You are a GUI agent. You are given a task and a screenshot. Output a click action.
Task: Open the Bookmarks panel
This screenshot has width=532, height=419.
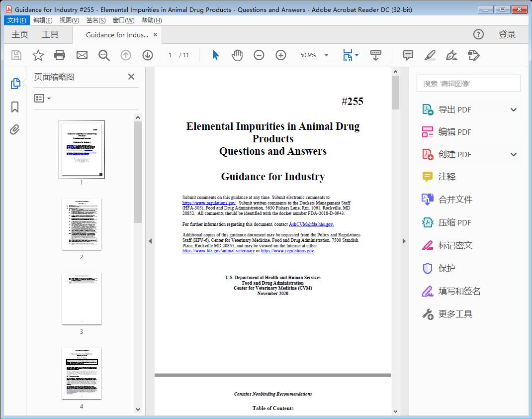click(x=15, y=107)
